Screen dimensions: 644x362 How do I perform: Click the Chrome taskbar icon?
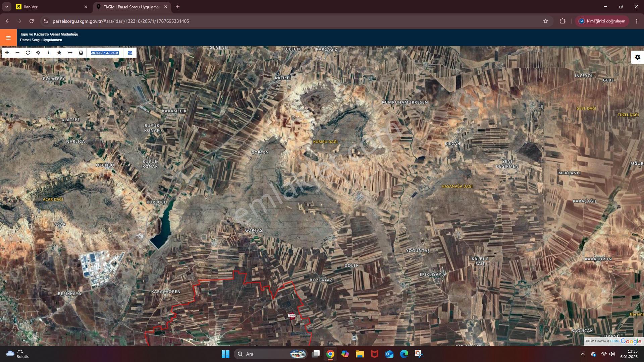330,354
